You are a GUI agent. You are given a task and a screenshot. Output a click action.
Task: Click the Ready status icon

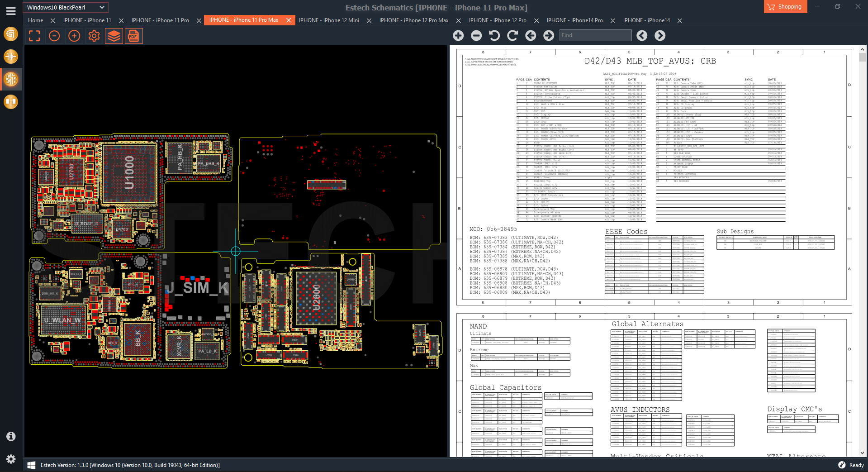tap(842, 465)
